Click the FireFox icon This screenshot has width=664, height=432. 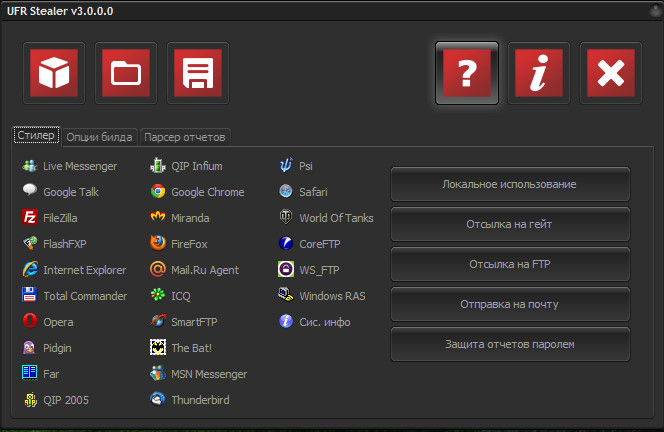point(158,243)
